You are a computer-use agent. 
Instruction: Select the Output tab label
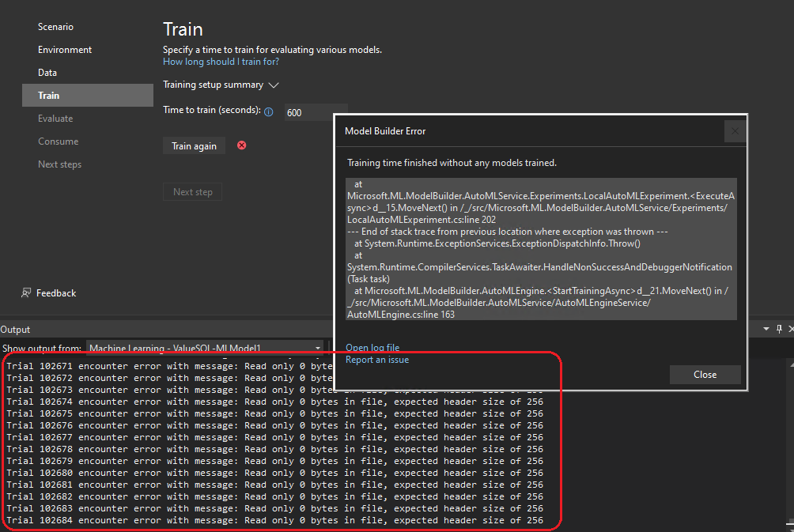[x=17, y=329]
